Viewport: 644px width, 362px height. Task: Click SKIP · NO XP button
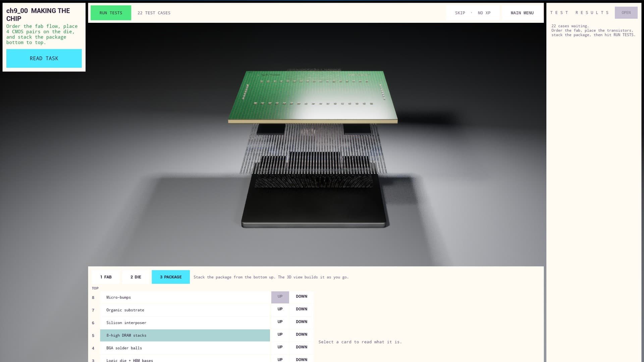click(473, 13)
